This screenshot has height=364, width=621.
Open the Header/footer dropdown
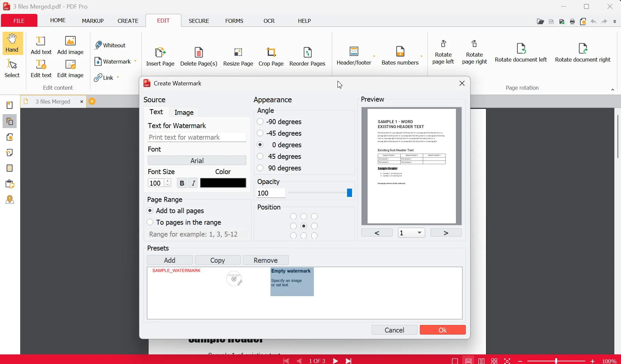(375, 56)
